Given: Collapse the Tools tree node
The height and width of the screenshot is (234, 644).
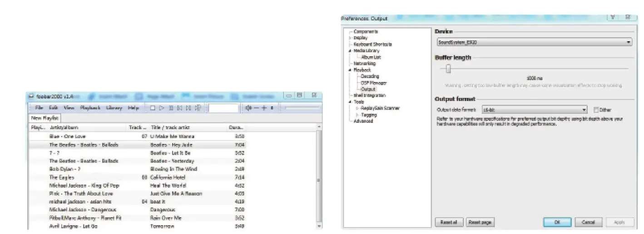Looking at the screenshot, I should pos(350,102).
